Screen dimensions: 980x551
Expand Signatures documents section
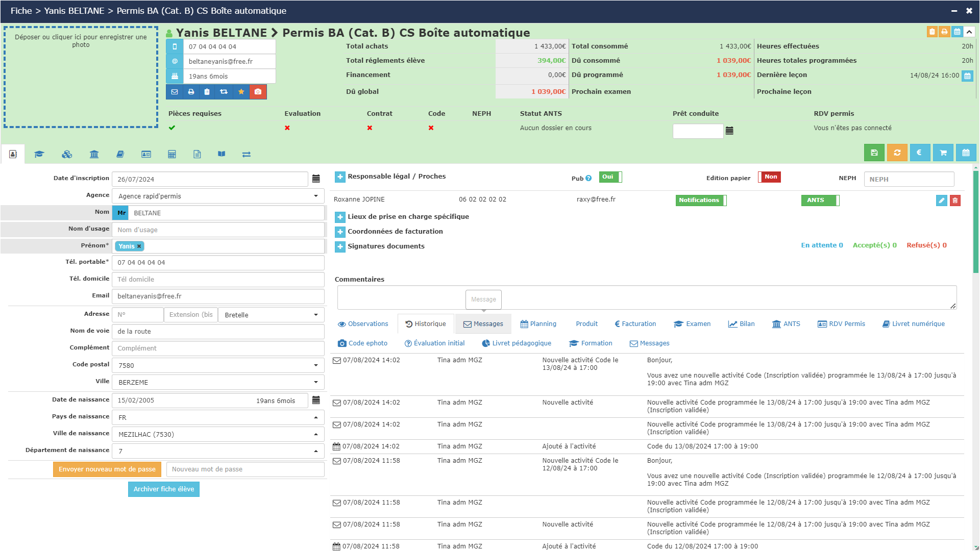[340, 246]
